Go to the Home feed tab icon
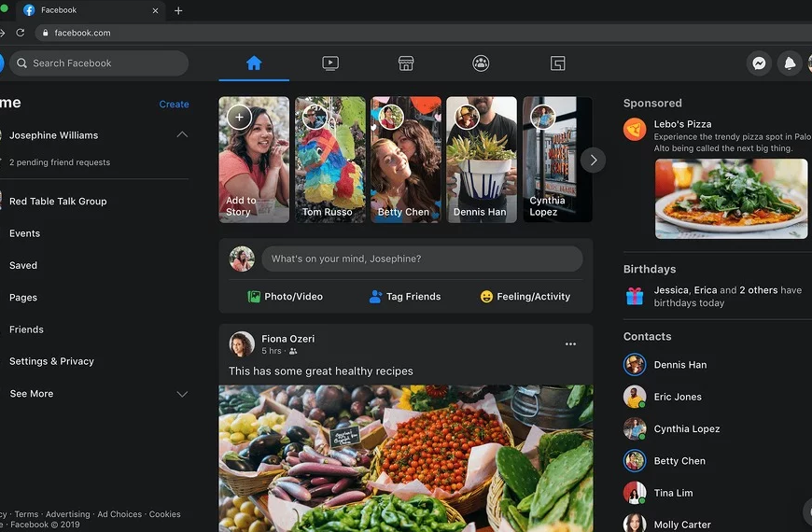812x532 pixels. tap(254, 63)
